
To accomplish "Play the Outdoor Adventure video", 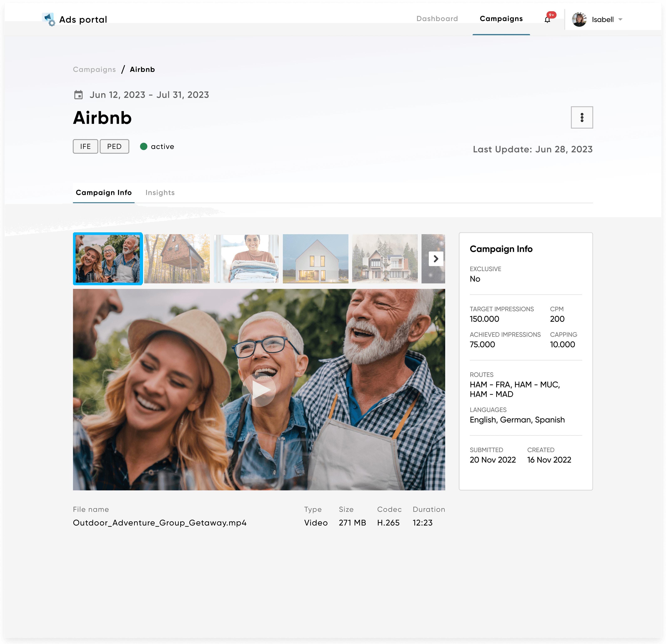I will (259, 390).
